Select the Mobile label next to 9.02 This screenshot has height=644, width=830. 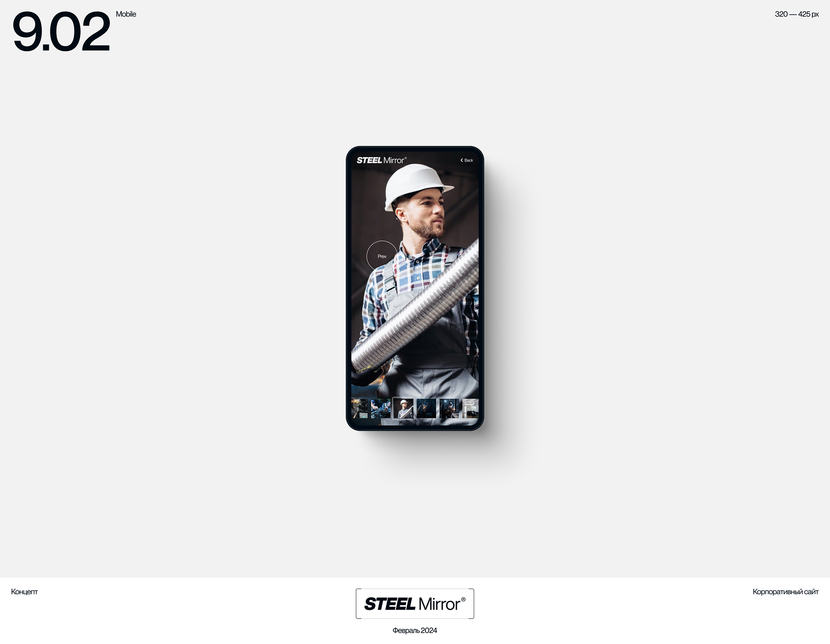tap(126, 14)
